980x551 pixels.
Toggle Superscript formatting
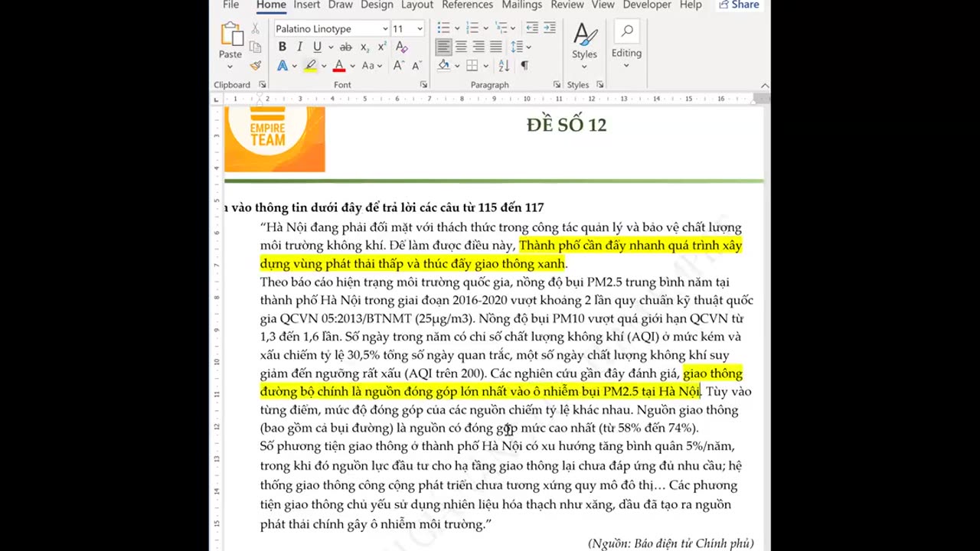pyautogui.click(x=382, y=47)
